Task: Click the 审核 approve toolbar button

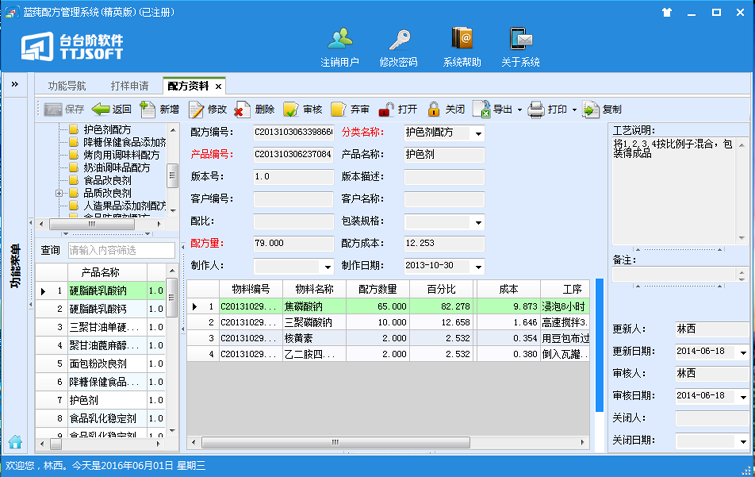Action: (x=302, y=110)
